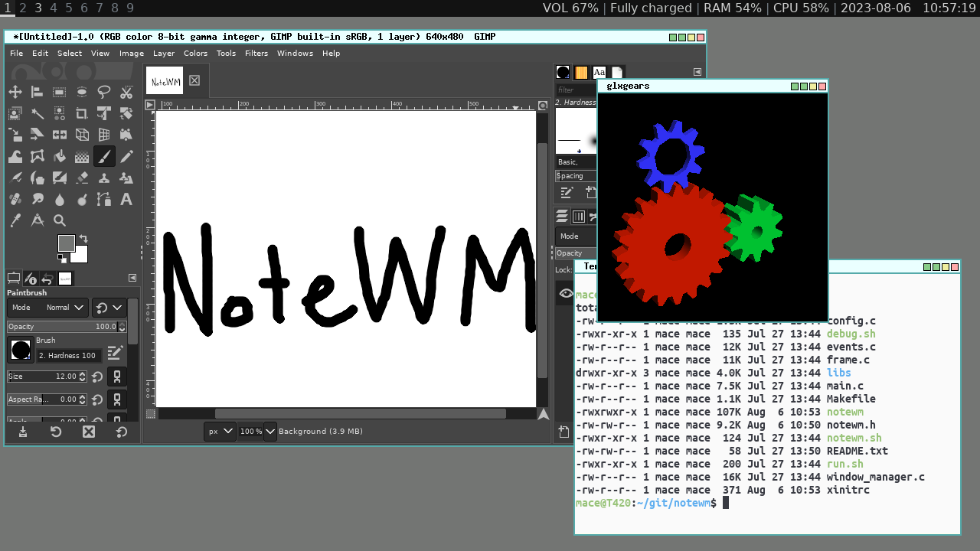
Task: Open the brush editor next to Hardness 100
Action: [x=115, y=352]
